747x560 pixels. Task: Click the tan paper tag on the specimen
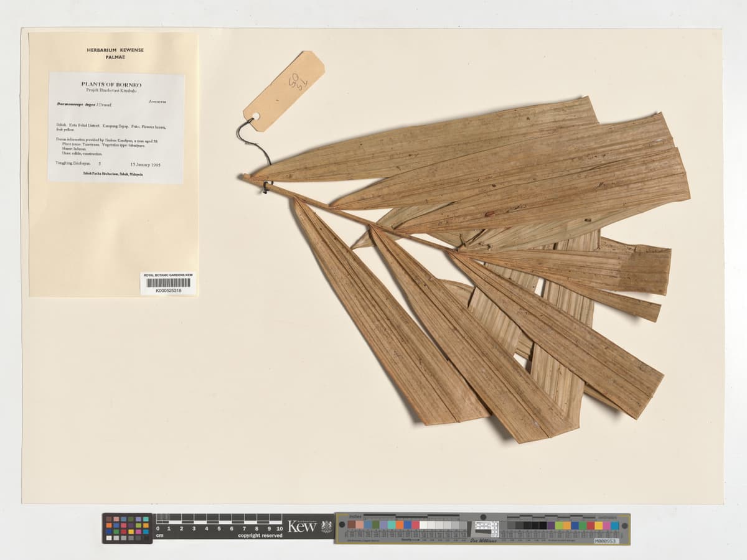coord(284,91)
